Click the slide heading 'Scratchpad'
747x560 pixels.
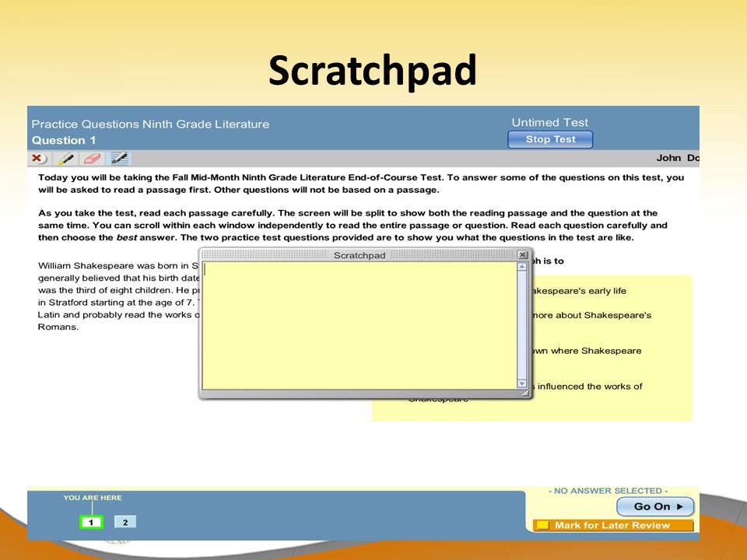[x=373, y=71]
